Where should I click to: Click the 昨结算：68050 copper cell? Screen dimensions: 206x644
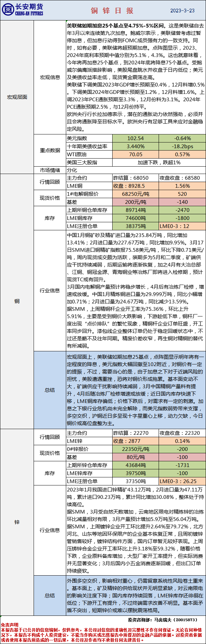[135, 178]
